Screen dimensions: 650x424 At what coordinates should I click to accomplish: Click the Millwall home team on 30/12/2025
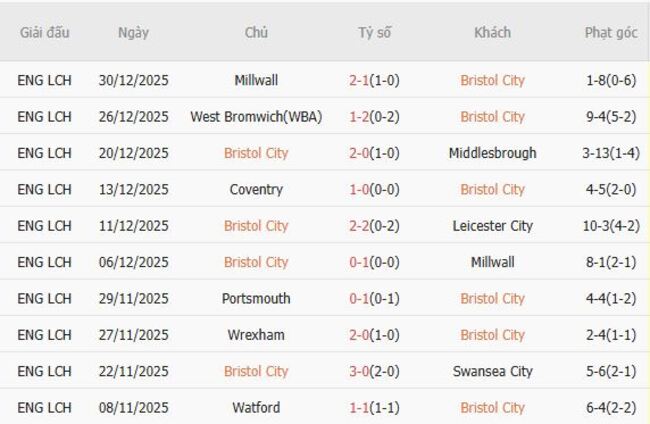(x=256, y=80)
